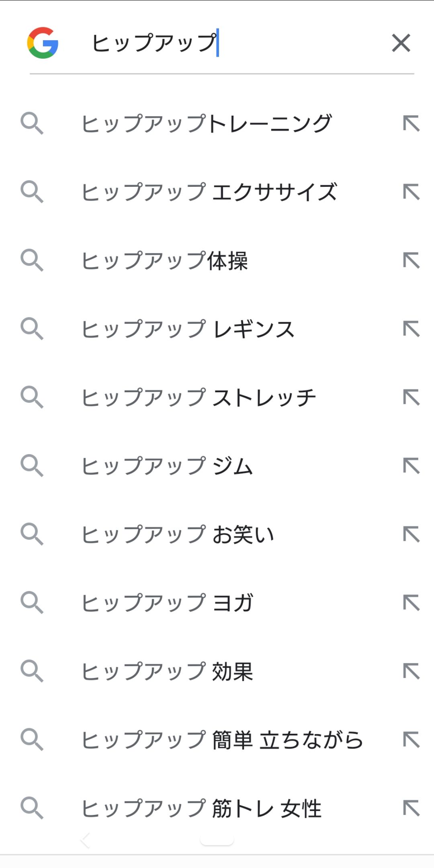434x868 pixels.
Task: Tap the arrow icon for ストレッチ suggestion
Action: [411, 397]
